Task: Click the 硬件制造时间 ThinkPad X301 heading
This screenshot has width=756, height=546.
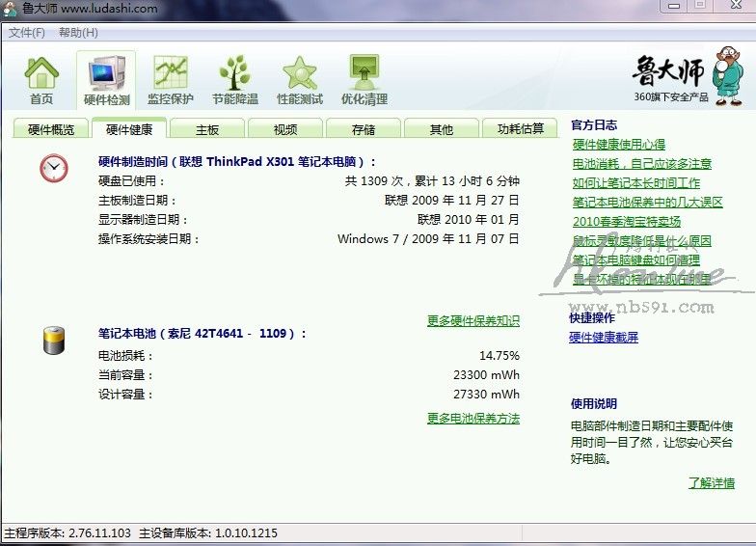Action: pos(236,162)
